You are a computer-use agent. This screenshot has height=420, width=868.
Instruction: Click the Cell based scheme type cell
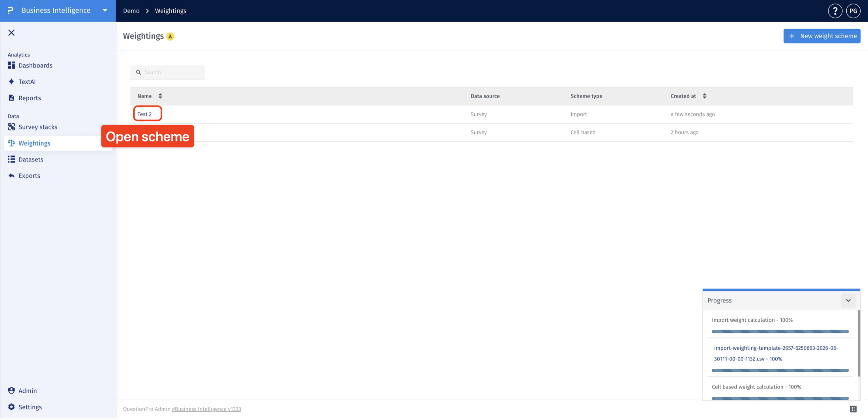(x=583, y=132)
